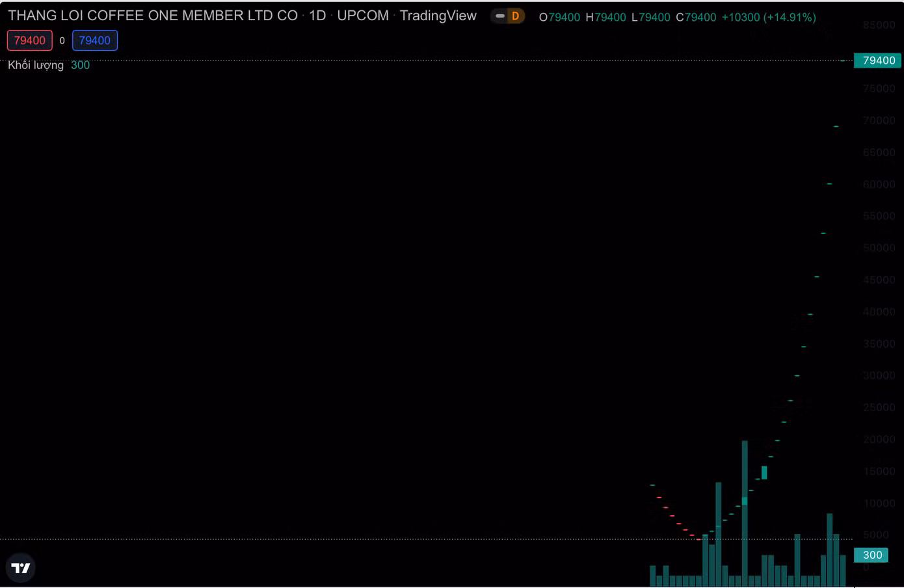Click the 50000 price axis label
Image resolution: width=904 pixels, height=588 pixels.
pyautogui.click(x=879, y=248)
